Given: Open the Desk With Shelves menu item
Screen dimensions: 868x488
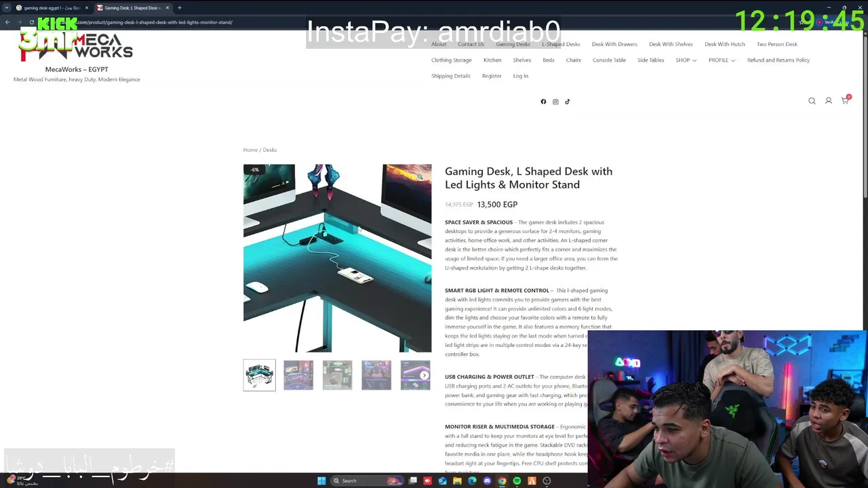Looking at the screenshot, I should point(671,44).
